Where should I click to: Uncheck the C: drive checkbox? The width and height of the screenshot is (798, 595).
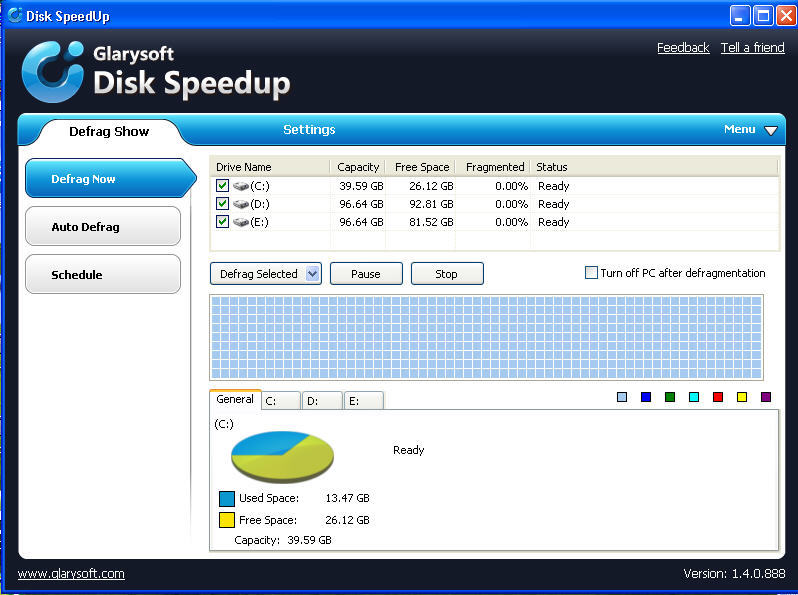[x=222, y=186]
